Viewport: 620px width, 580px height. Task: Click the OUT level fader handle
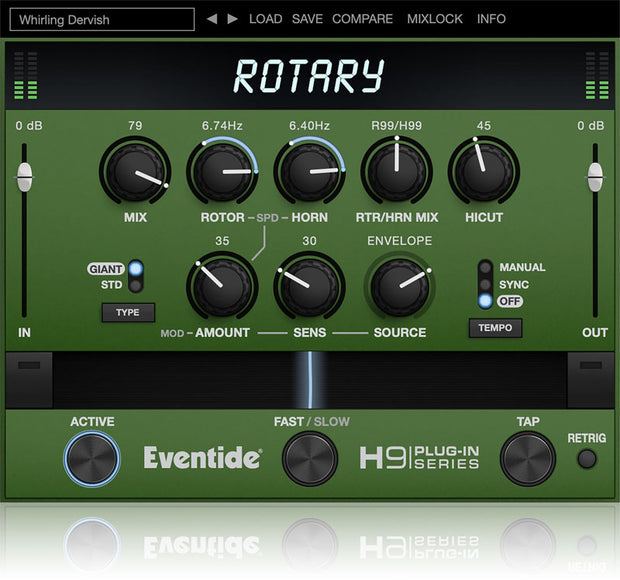click(x=595, y=177)
